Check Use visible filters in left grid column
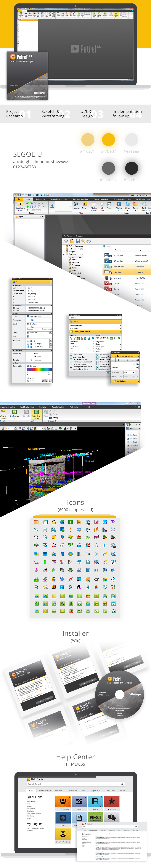This screenshot has width=151, height=868. [x=71, y=364]
